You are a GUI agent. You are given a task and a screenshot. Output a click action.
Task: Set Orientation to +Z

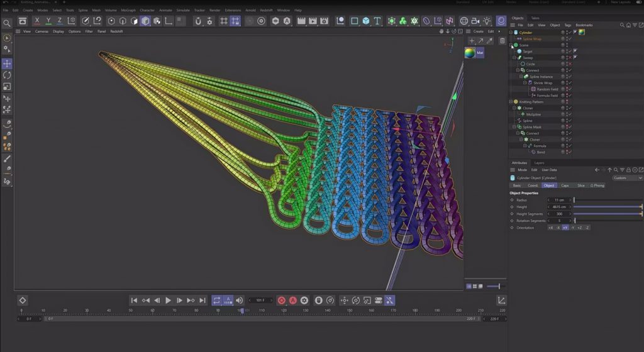(x=579, y=228)
